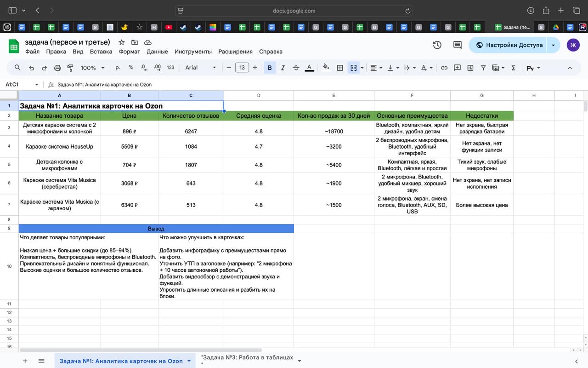Open version history clock icon
The image size is (588, 368).
click(x=437, y=45)
